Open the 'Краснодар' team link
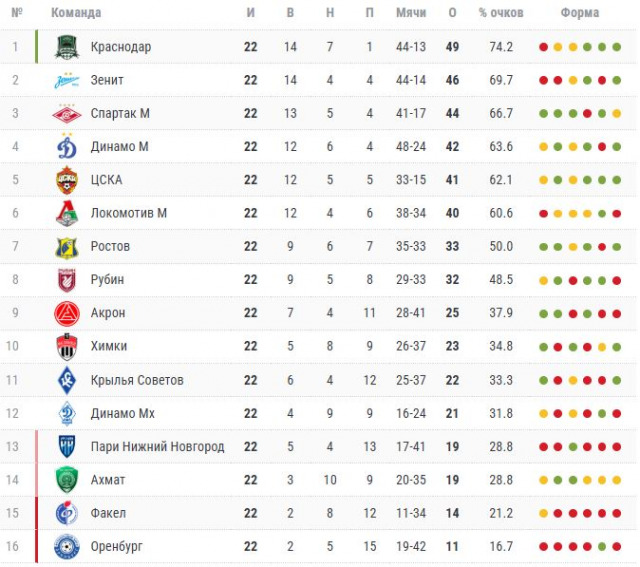This screenshot has width=640, height=567. click(120, 47)
